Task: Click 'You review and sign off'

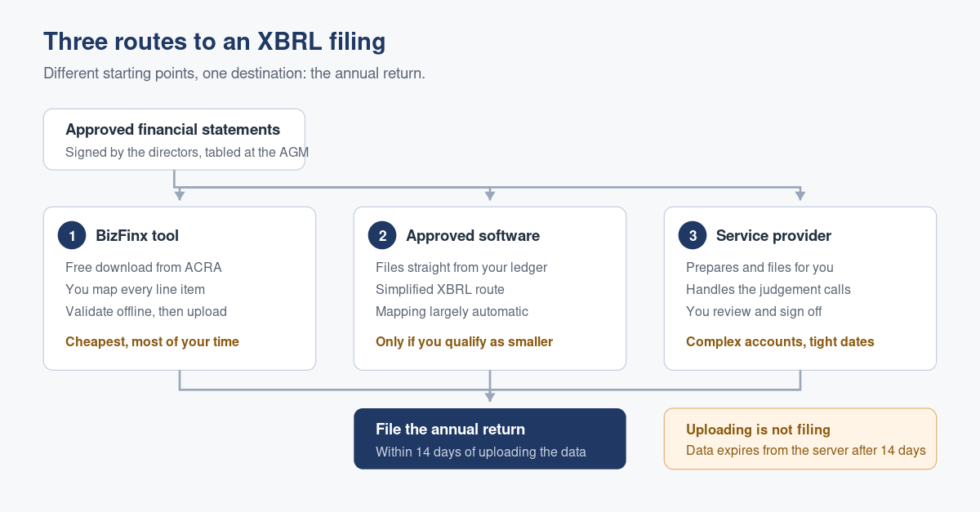Action: (x=754, y=311)
